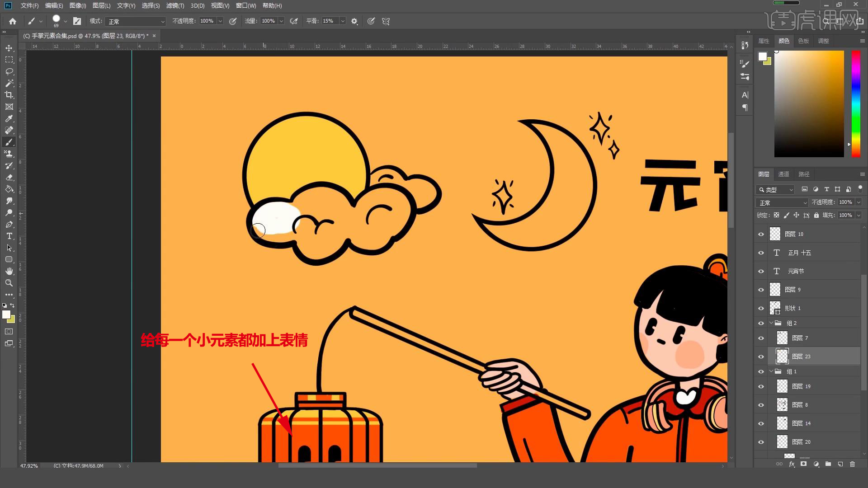Viewport: 868px width, 488px height.
Task: Select the Hand tool
Action: 9,271
